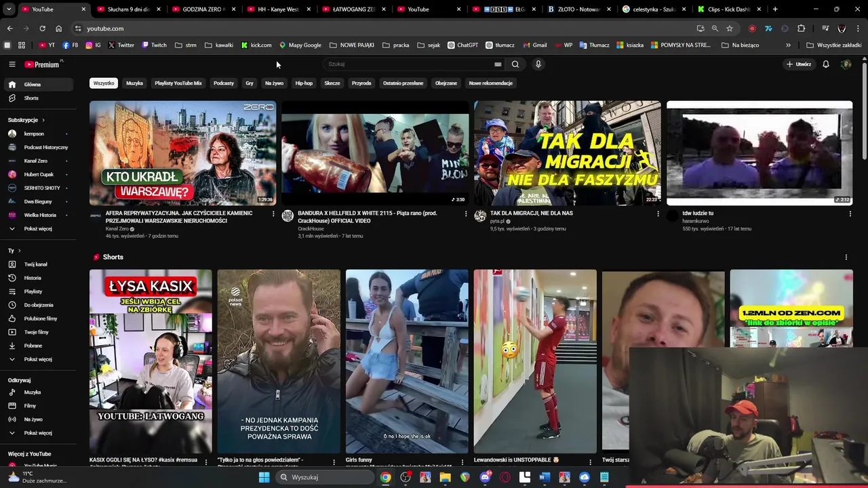Select the Muzyka filter chip
This screenshot has height=488, width=868.
134,83
